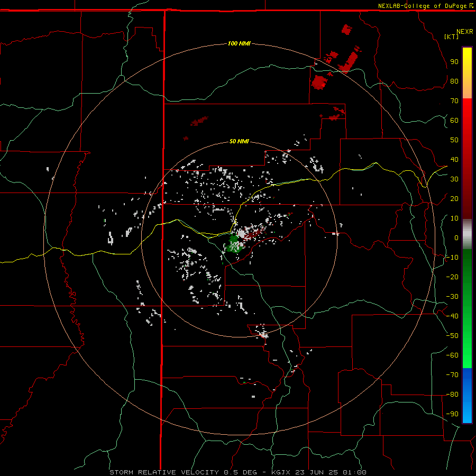Click the green inbound velocity cluster near radar center

pos(234,243)
